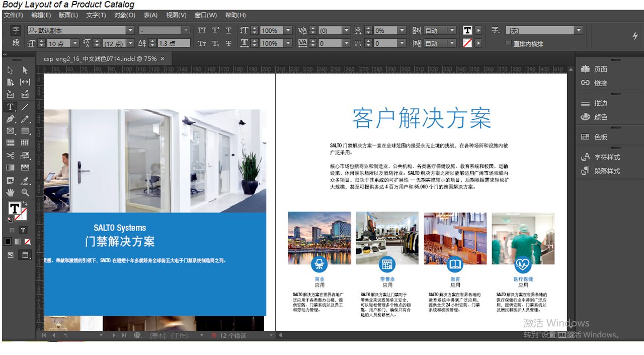Select the Free Transform tool
This screenshot has width=644, height=355.
(x=25, y=156)
